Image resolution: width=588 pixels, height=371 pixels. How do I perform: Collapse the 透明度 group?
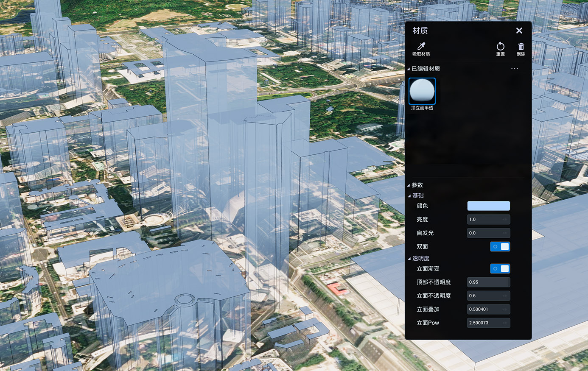(x=409, y=259)
